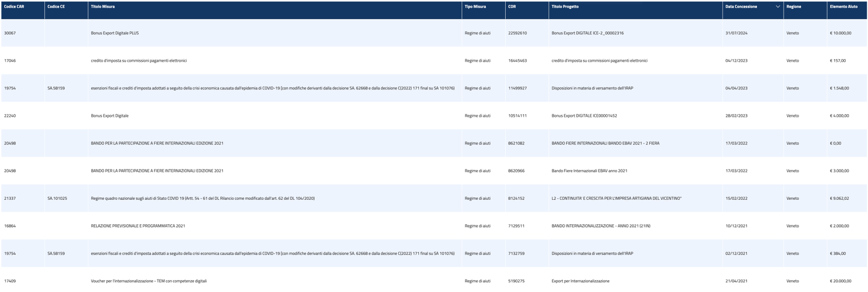Screen dimensions: 868x292
Task: Click the sort arrow in Data Concessione header
Action: [x=777, y=7]
